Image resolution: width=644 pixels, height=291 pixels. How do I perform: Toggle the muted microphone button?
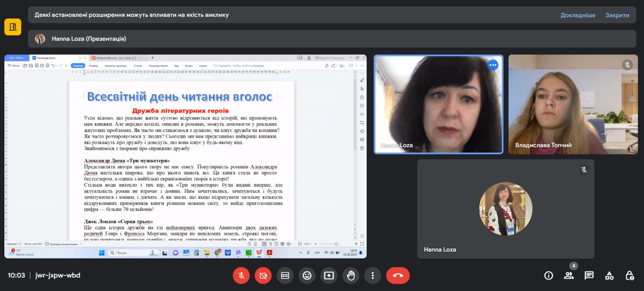(x=241, y=275)
